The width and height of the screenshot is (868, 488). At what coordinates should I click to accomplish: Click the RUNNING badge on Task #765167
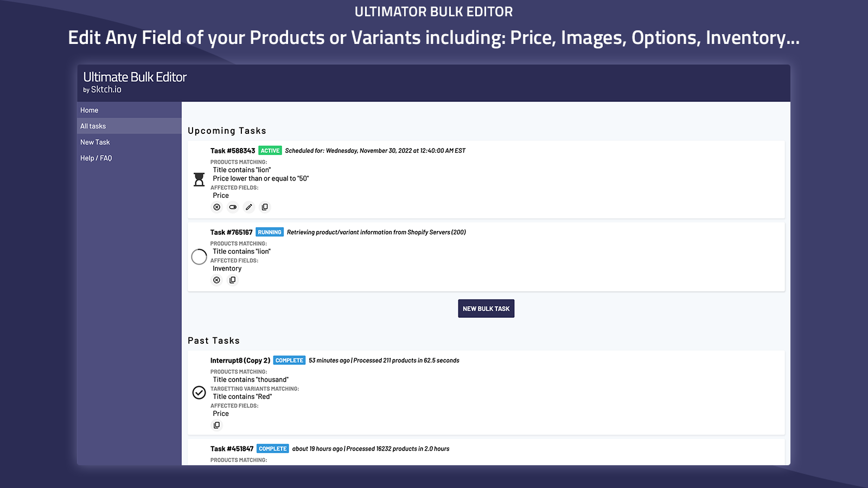[269, 232]
